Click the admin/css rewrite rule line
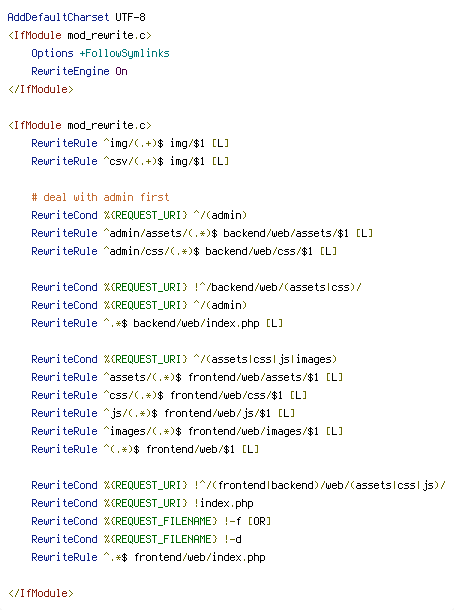The image size is (454, 610). 184,251
